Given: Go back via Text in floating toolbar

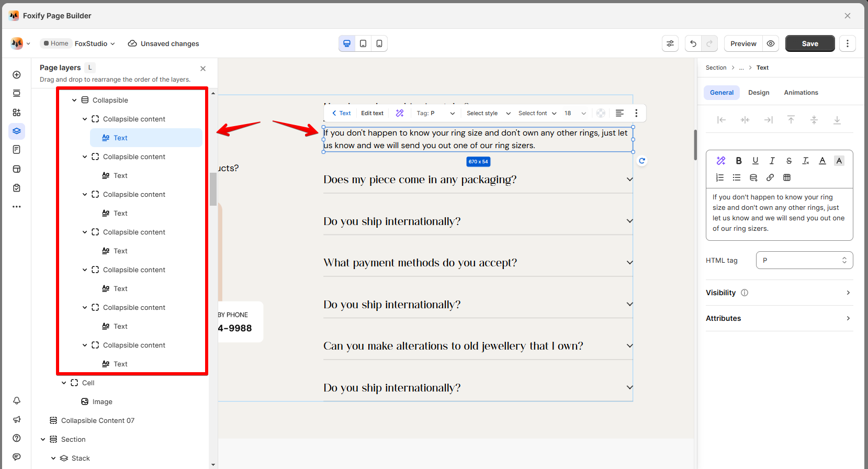Looking at the screenshot, I should pos(342,113).
